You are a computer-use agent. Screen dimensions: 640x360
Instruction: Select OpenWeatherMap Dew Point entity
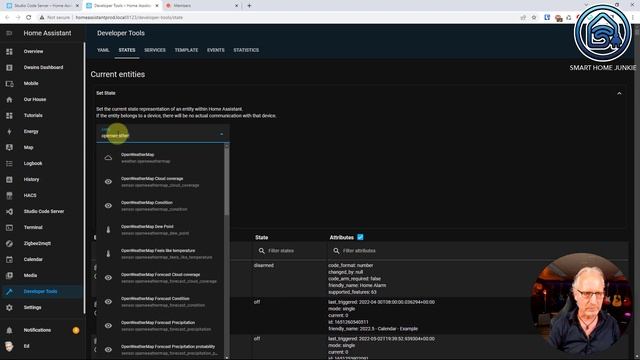pyautogui.click(x=160, y=230)
